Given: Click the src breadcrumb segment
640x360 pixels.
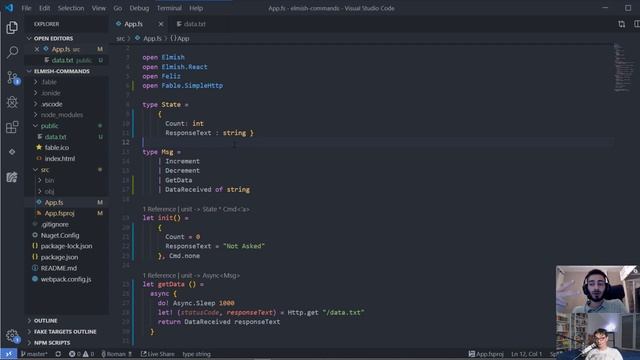Looking at the screenshot, I should click(120, 38).
